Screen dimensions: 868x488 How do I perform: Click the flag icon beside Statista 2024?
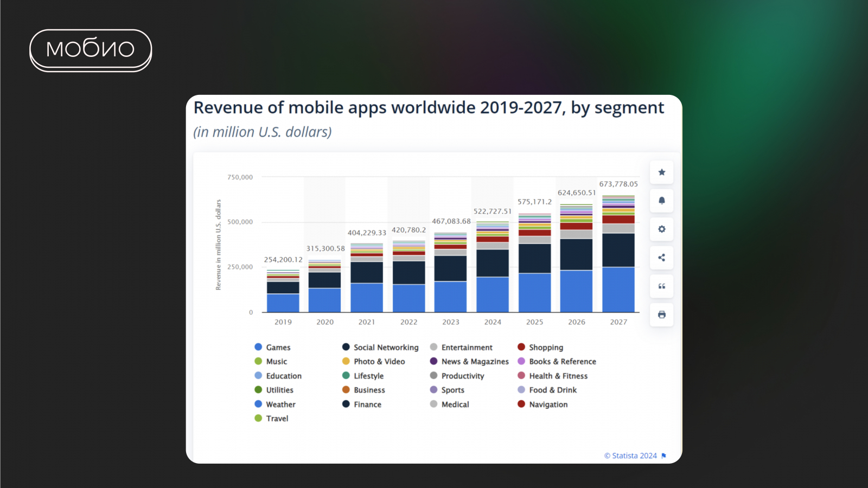(663, 456)
